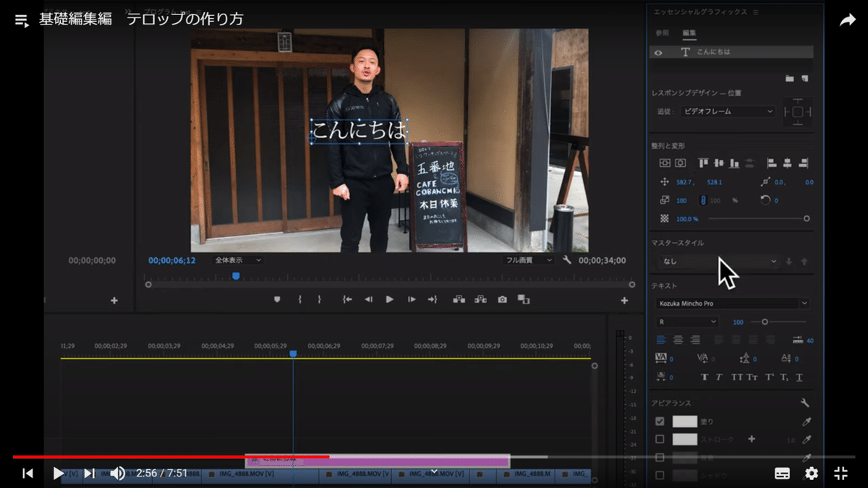Toggle all caps text style
This screenshot has height=488, width=868.
(736, 377)
